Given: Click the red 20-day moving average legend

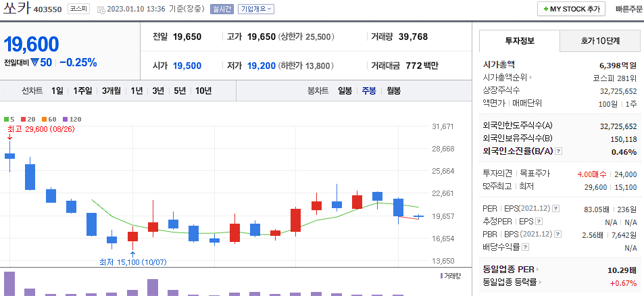Looking at the screenshot, I should click(28, 120).
